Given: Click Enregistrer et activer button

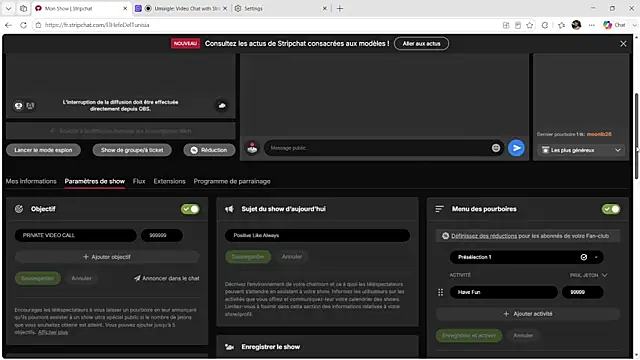Looking at the screenshot, I should 469,336.
